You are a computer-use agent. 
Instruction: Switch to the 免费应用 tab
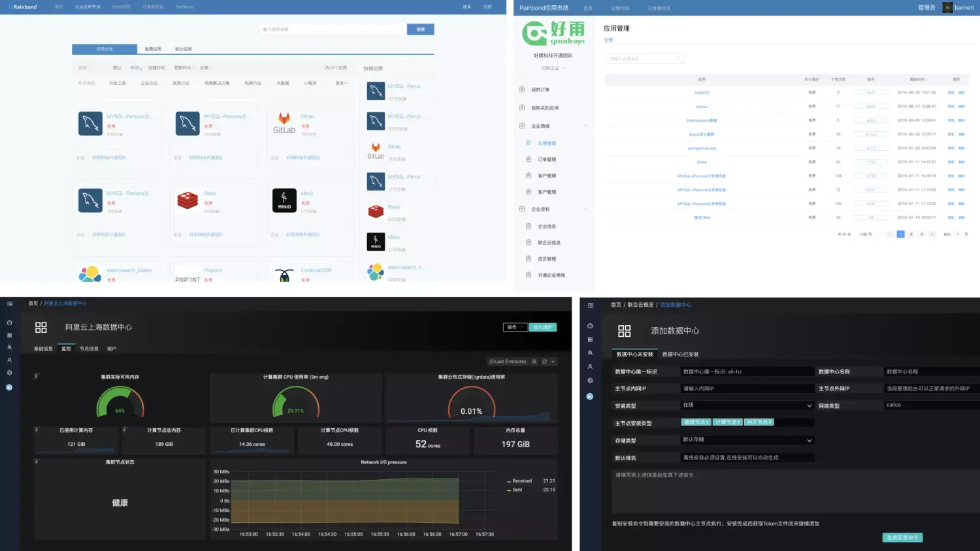click(x=153, y=49)
